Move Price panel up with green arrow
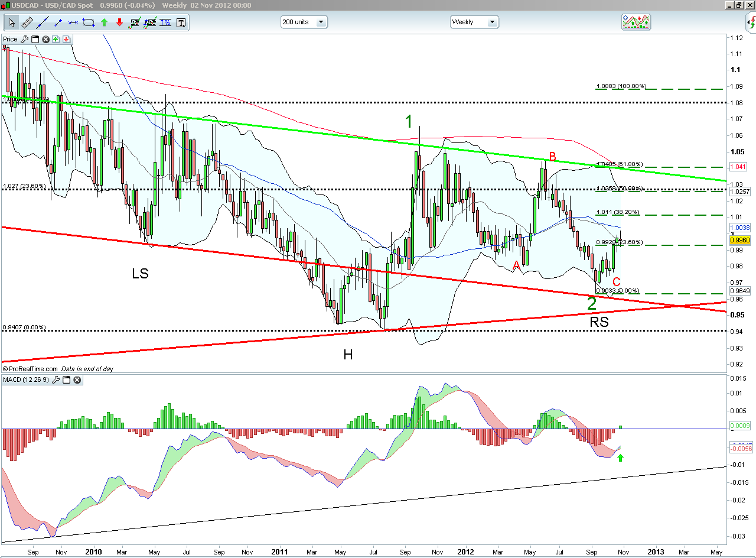 click(56, 40)
